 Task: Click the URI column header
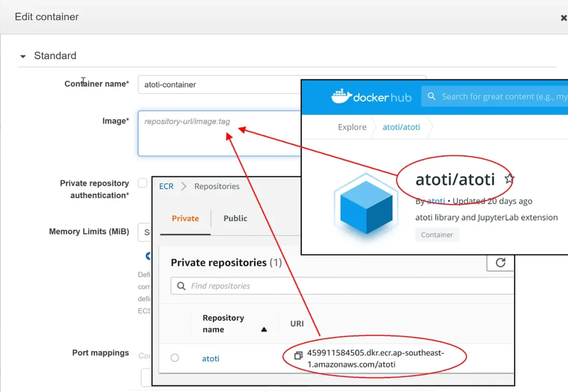297,324
